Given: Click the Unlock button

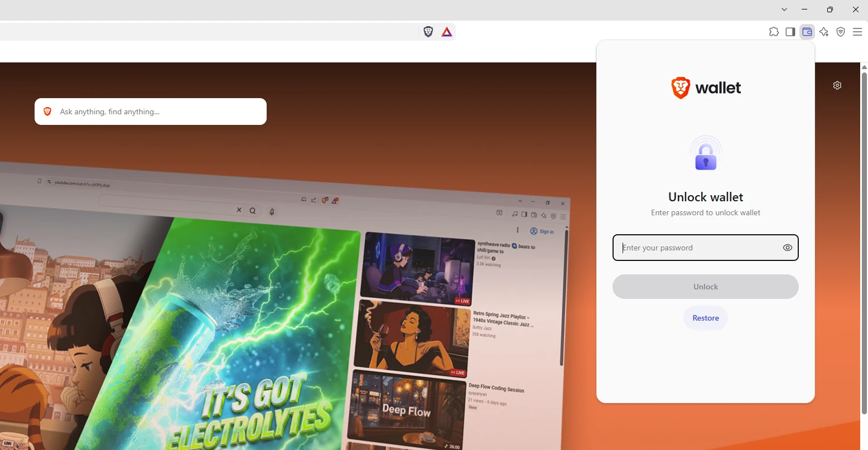Looking at the screenshot, I should click(706, 287).
